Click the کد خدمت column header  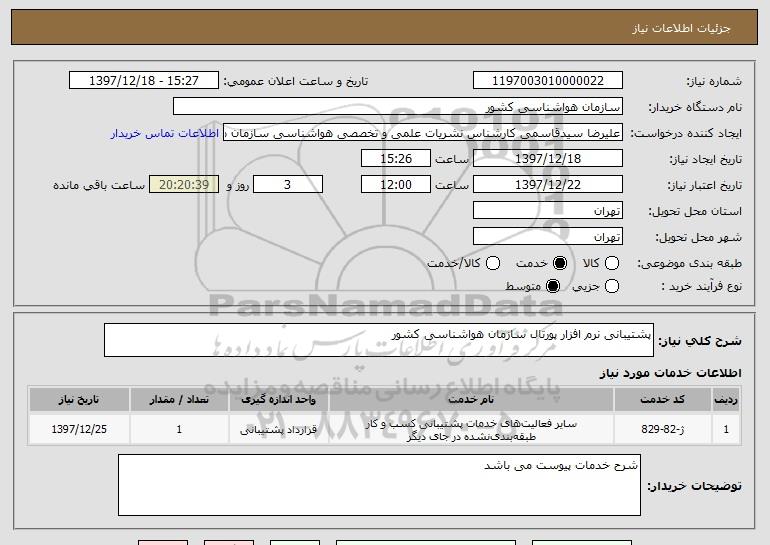[662, 400]
